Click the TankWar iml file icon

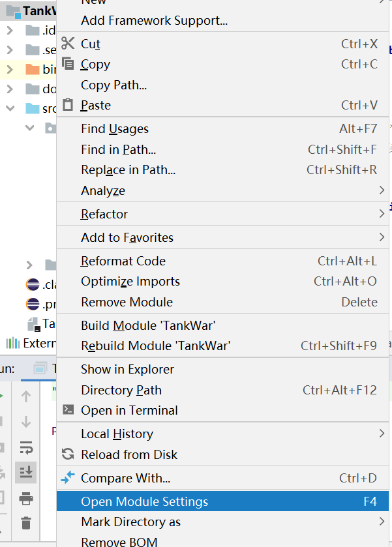[x=34, y=324]
